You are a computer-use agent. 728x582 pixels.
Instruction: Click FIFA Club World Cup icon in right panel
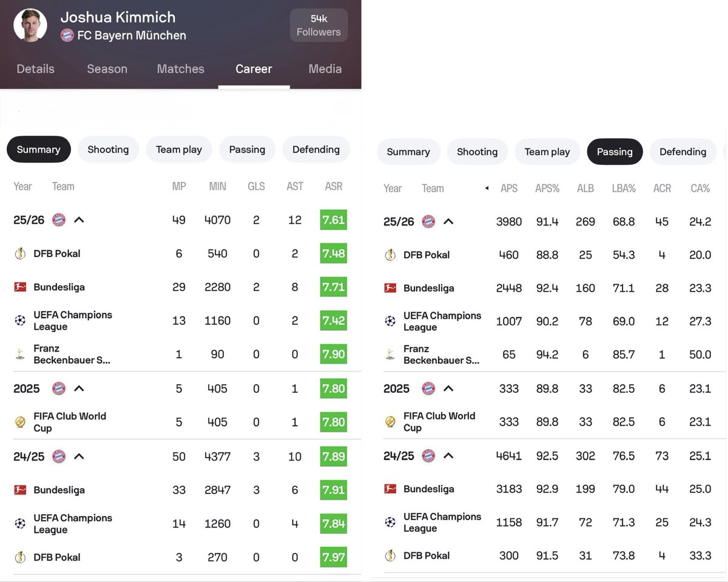click(x=390, y=421)
